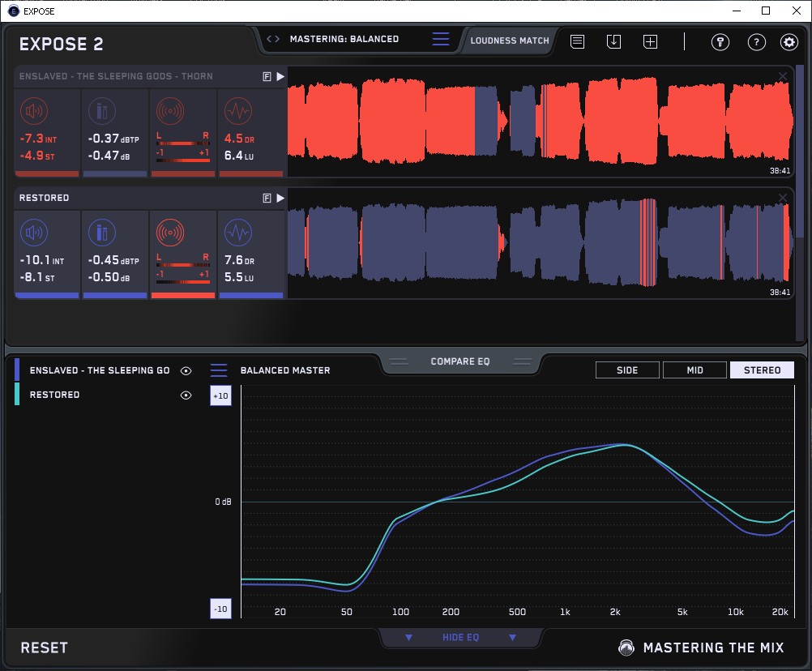The height and width of the screenshot is (671, 812).
Task: Click the true peak meter icon for Restored track
Action: point(102,233)
